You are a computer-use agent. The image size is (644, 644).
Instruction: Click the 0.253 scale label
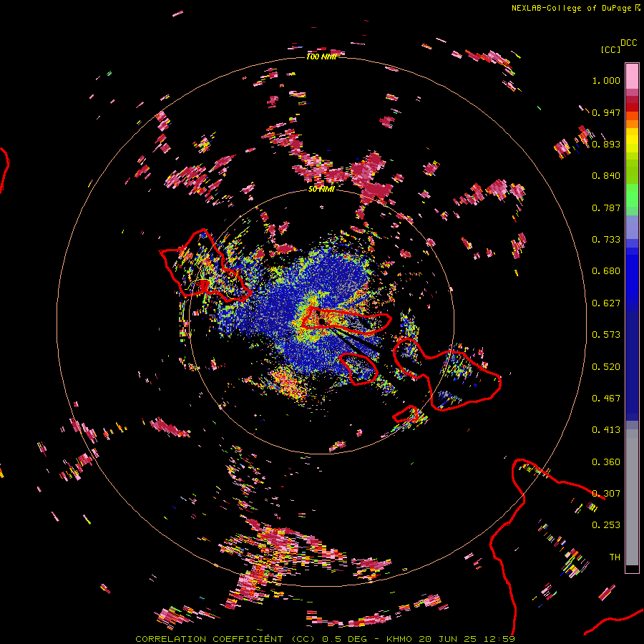click(x=606, y=525)
